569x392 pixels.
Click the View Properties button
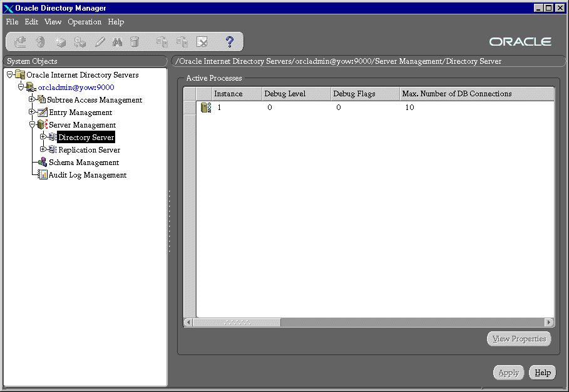pyautogui.click(x=519, y=339)
